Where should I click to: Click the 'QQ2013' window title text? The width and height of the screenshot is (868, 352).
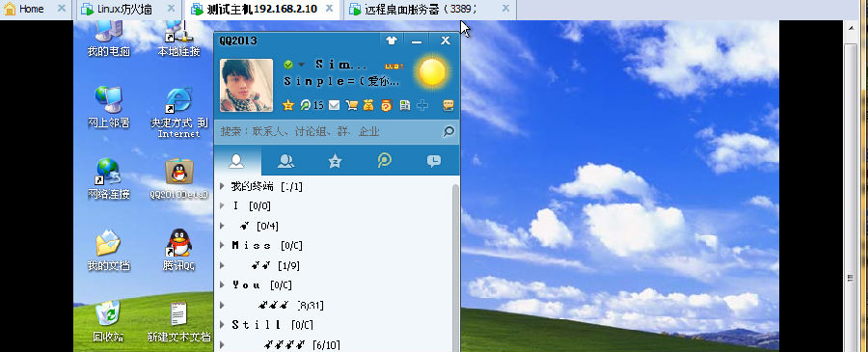coord(238,41)
